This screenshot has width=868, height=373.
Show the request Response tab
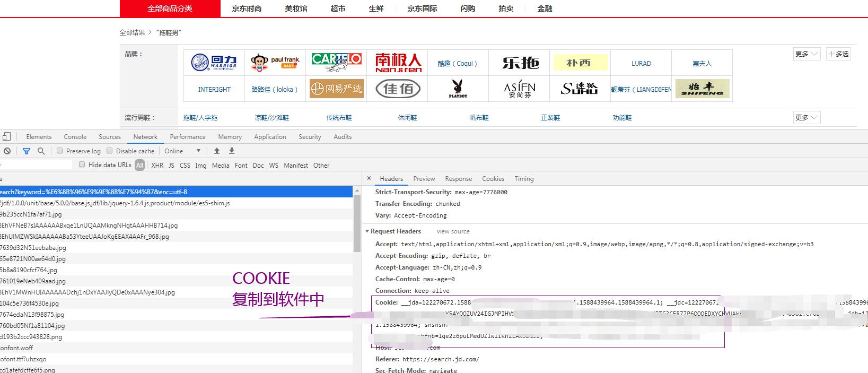click(x=459, y=179)
